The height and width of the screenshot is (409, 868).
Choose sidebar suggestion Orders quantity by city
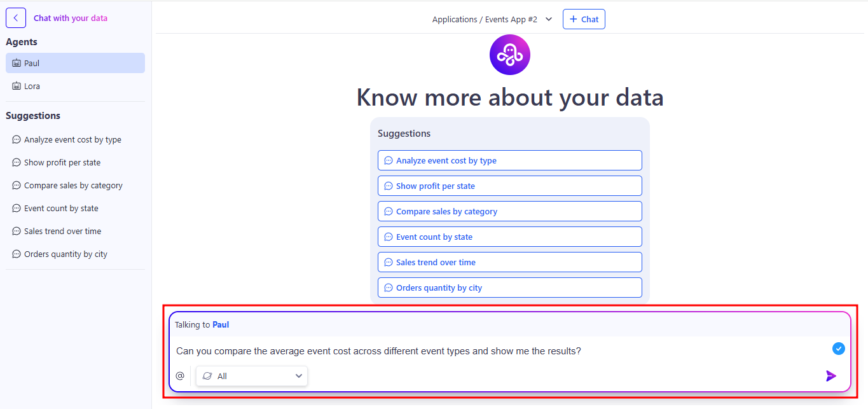65,254
